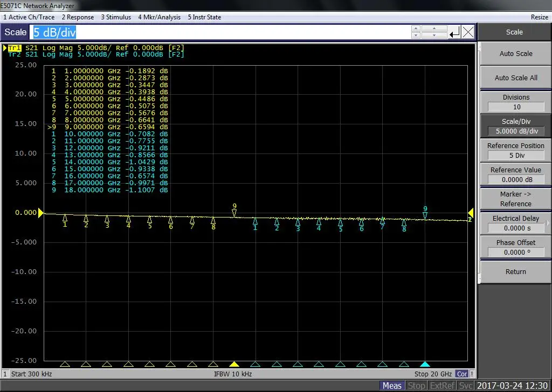The width and height of the screenshot is (552, 392).
Task: Select the Scale/Div softkey
Action: click(516, 126)
